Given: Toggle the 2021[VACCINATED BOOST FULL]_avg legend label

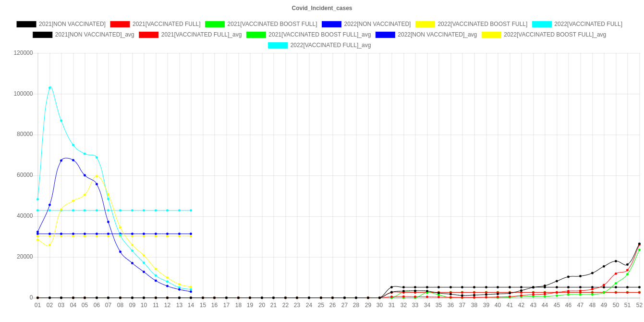Looking at the screenshot, I should [319, 35].
